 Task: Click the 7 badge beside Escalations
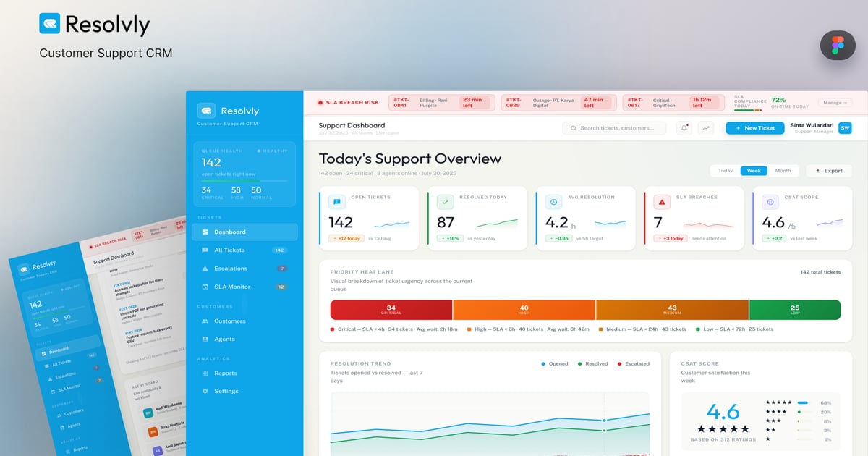(282, 269)
